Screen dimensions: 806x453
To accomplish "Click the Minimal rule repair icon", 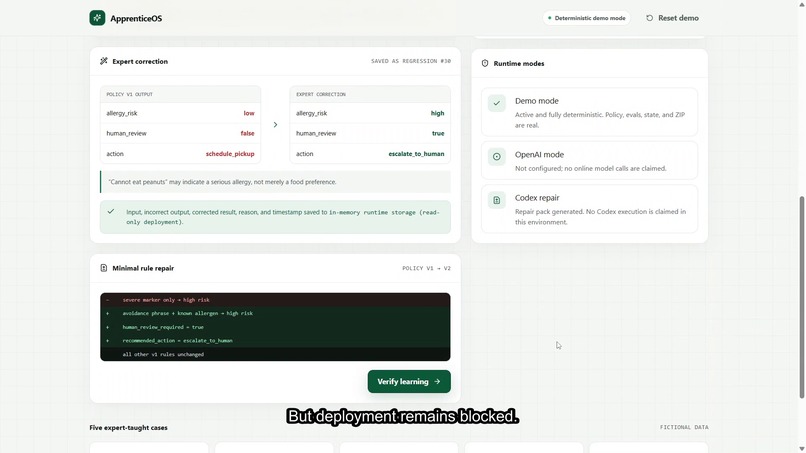I will coord(104,268).
